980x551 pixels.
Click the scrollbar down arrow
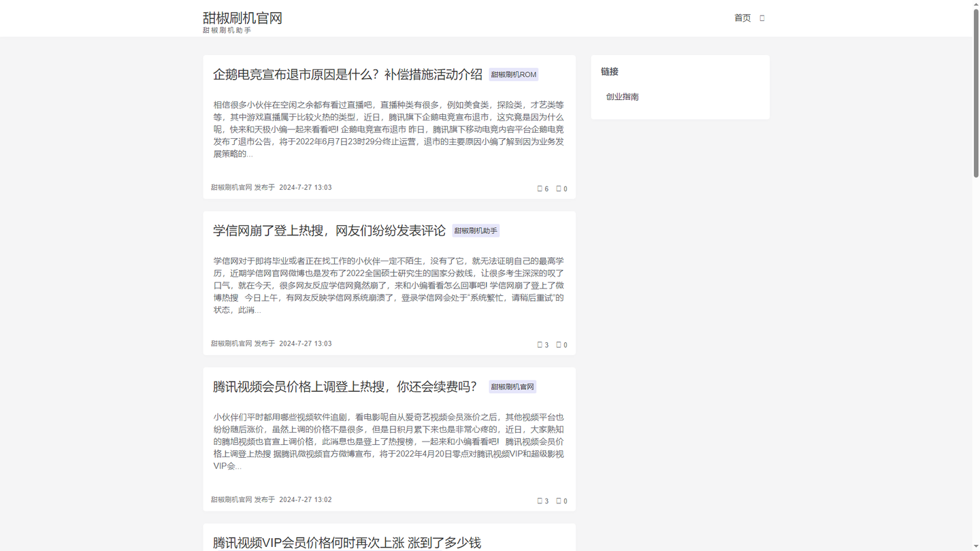[976, 547]
